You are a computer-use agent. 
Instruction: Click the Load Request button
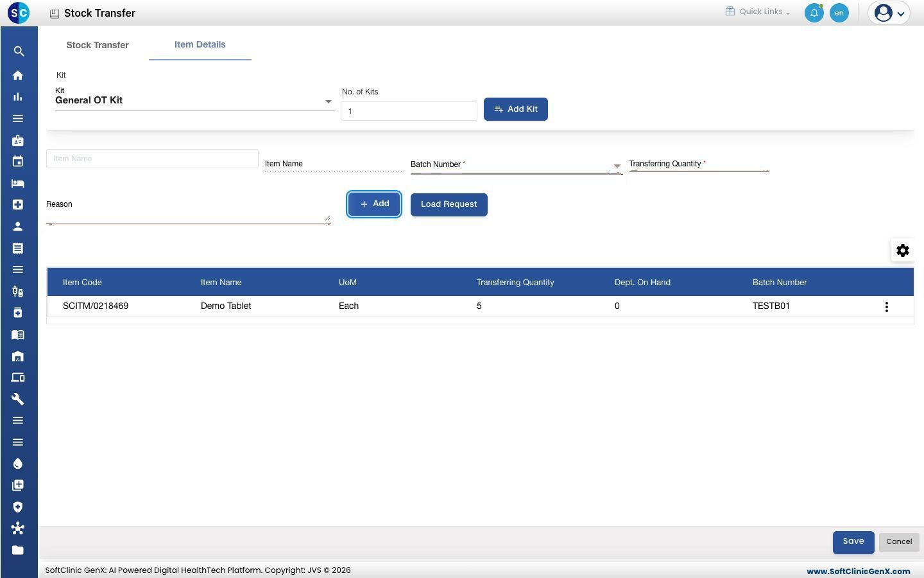[x=449, y=205]
